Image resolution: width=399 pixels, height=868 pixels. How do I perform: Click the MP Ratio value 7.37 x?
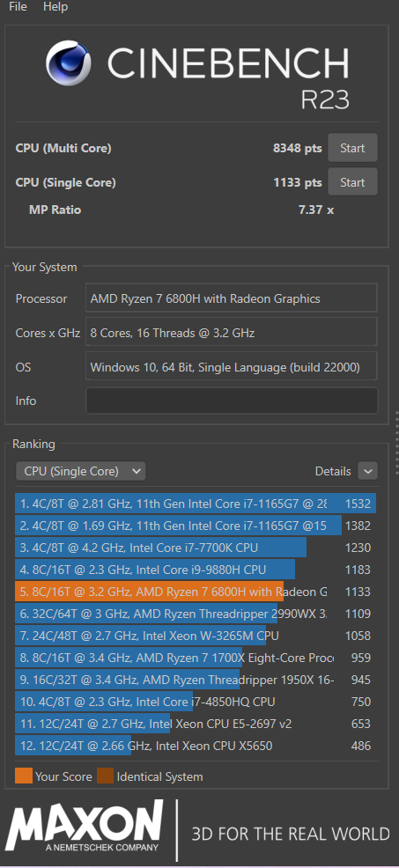316,210
